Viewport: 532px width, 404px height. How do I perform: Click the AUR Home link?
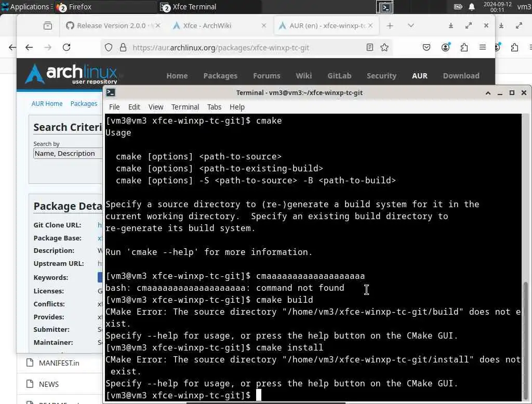point(47,104)
